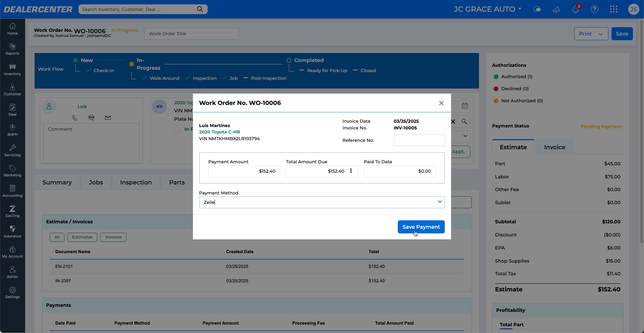Open Inventory in the sidebar

(12, 70)
